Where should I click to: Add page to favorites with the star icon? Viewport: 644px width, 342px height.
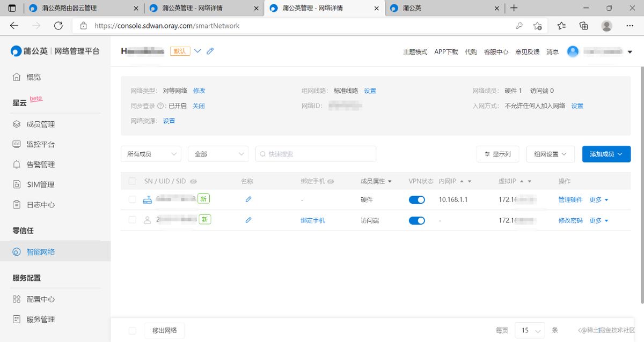pos(537,26)
